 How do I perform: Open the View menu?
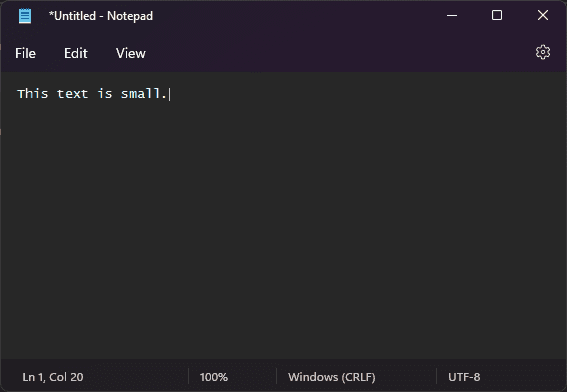pyautogui.click(x=131, y=54)
